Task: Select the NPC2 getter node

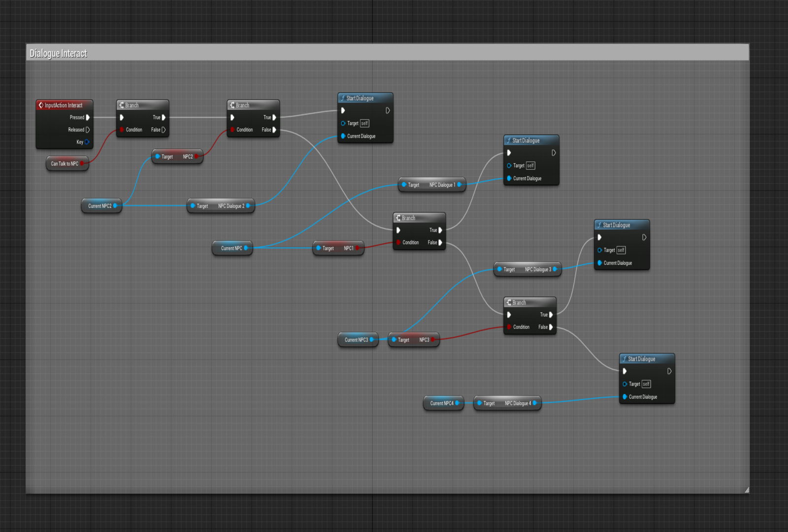Action: 177,157
